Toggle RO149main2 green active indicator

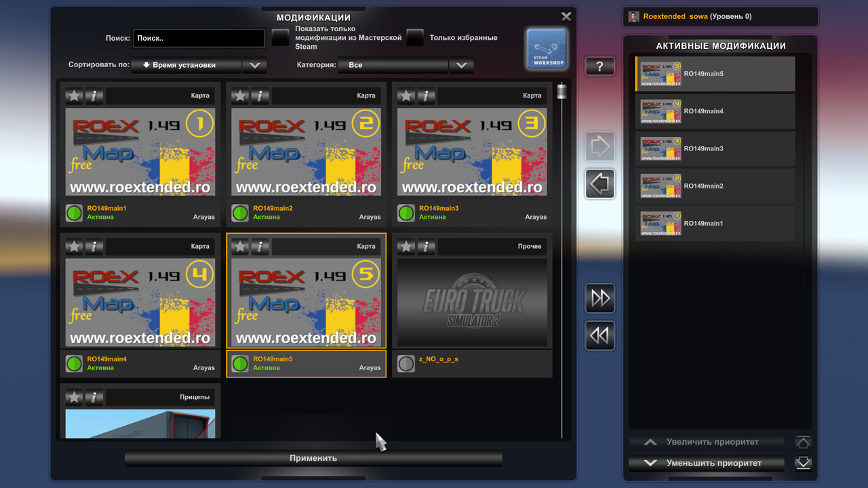click(240, 213)
